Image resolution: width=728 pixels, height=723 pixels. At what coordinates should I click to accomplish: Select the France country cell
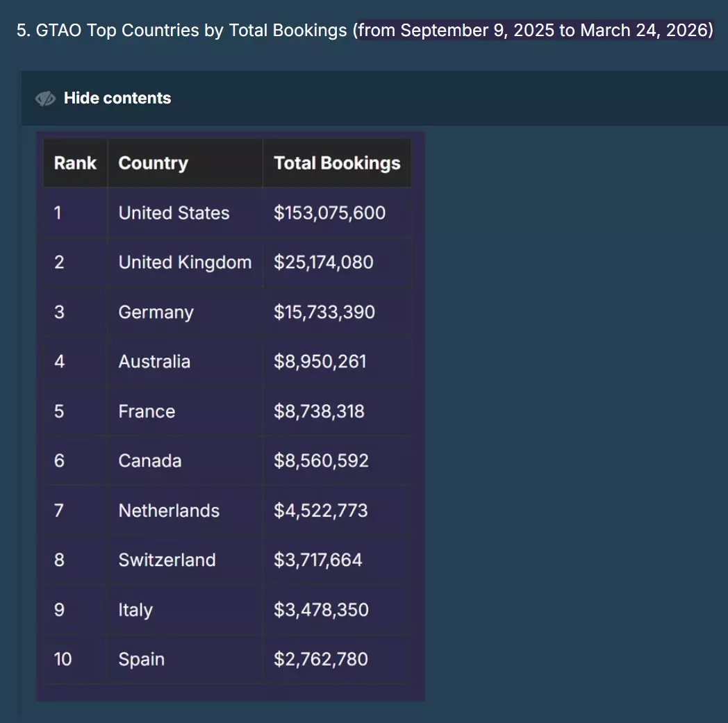point(147,411)
